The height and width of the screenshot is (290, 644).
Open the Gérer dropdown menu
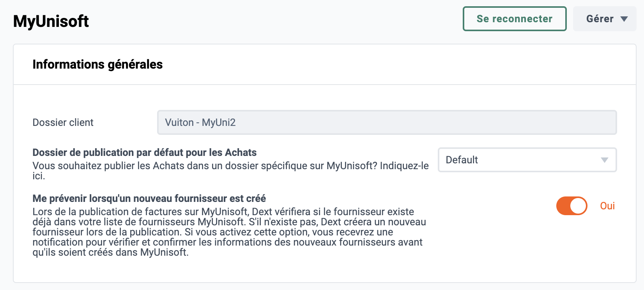[x=605, y=19]
